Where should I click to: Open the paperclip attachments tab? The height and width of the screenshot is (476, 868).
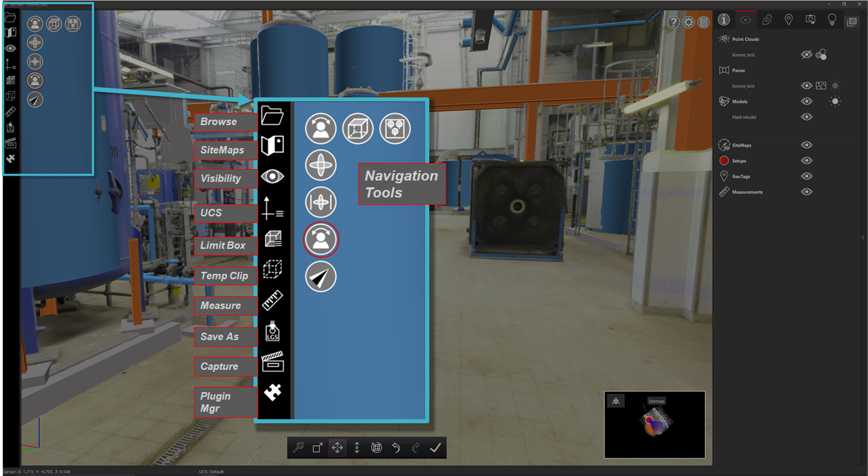pos(767,20)
